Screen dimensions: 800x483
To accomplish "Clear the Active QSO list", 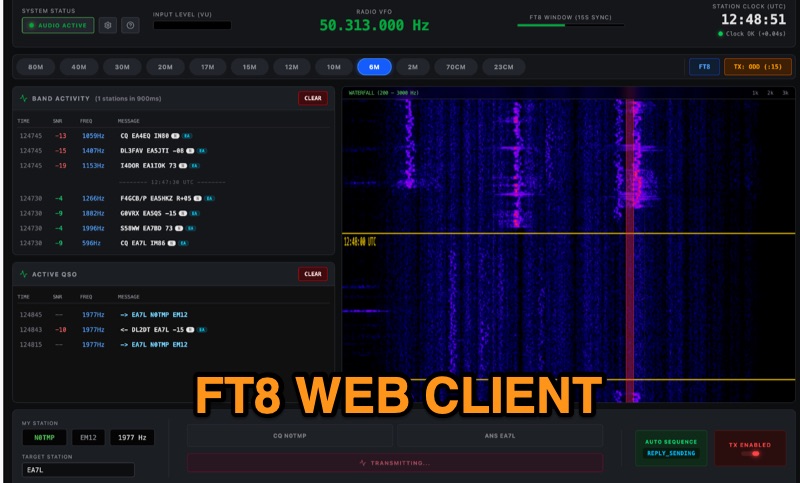I will (x=313, y=274).
